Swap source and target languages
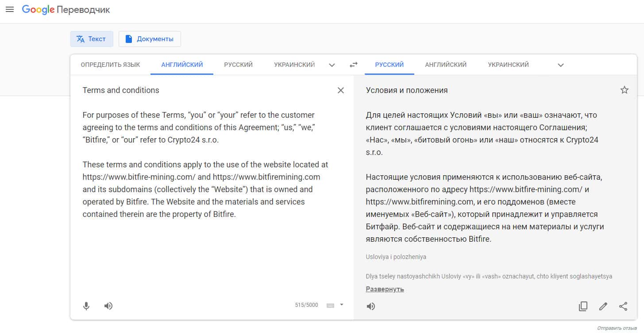644x336 pixels. [353, 65]
